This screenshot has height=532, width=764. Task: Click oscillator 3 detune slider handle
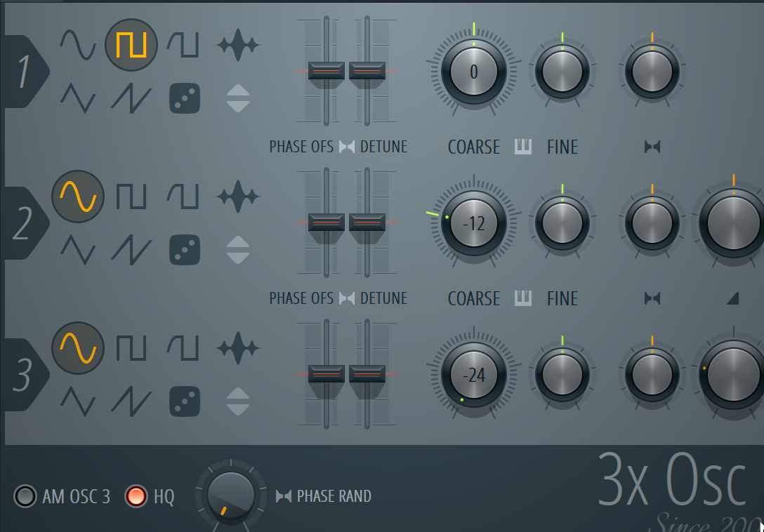coord(367,373)
